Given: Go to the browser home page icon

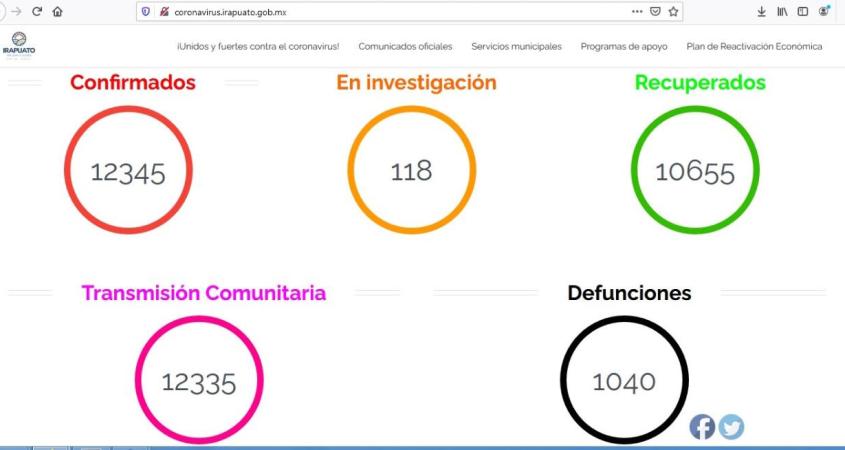Looking at the screenshot, I should 57,11.
